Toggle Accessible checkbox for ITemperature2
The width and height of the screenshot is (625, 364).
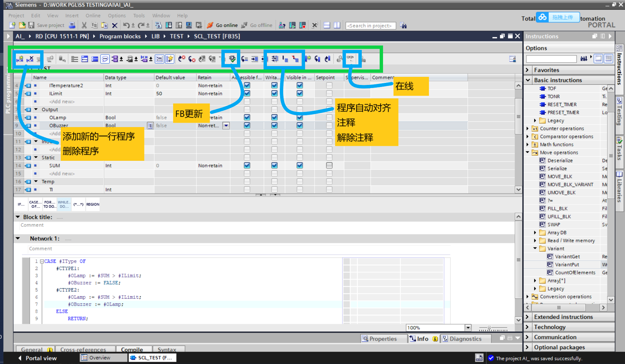(247, 86)
